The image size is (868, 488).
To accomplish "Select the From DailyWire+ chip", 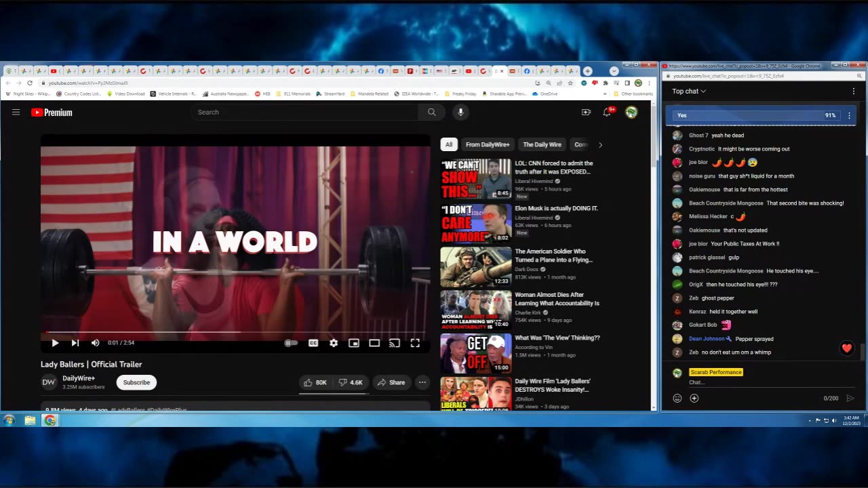I will point(488,144).
